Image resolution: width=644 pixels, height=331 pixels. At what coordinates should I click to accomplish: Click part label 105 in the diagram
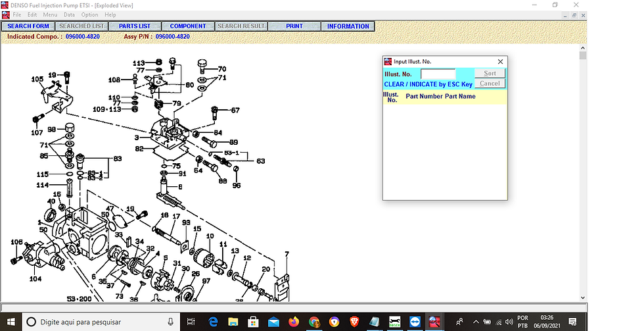point(37,79)
